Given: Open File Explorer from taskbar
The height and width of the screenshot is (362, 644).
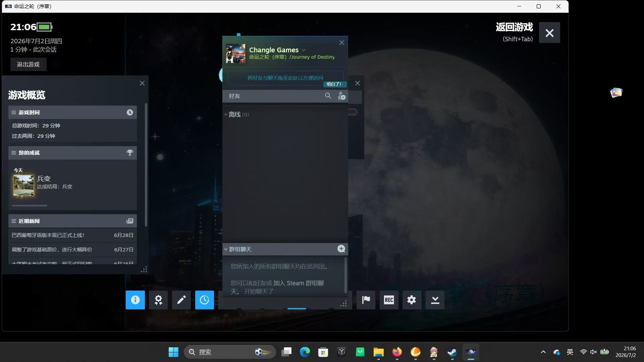Looking at the screenshot, I should [378, 352].
